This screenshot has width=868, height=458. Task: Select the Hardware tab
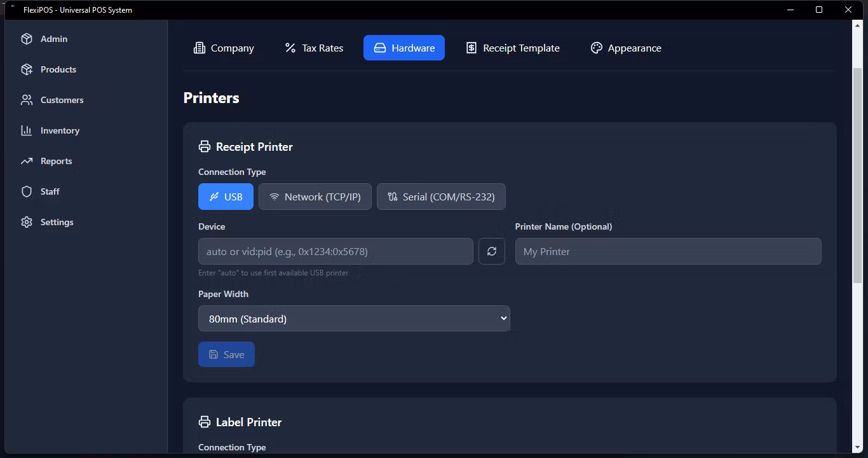click(x=404, y=48)
